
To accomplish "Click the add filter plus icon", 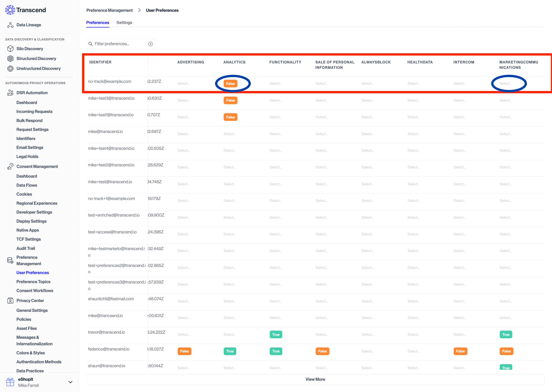I will tap(151, 44).
